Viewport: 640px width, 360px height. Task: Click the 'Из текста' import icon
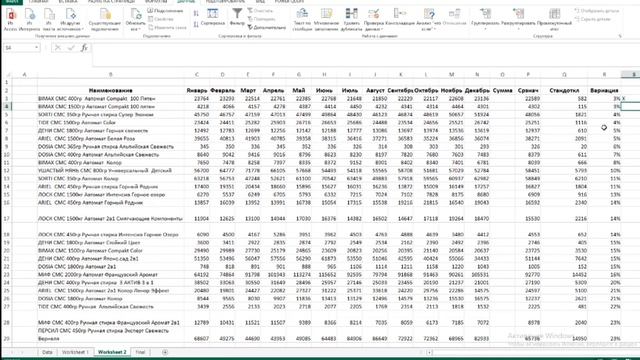coord(49,20)
